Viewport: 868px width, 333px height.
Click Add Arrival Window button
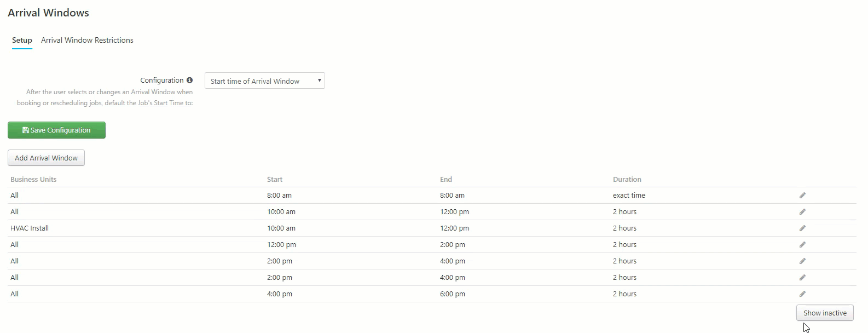point(46,158)
